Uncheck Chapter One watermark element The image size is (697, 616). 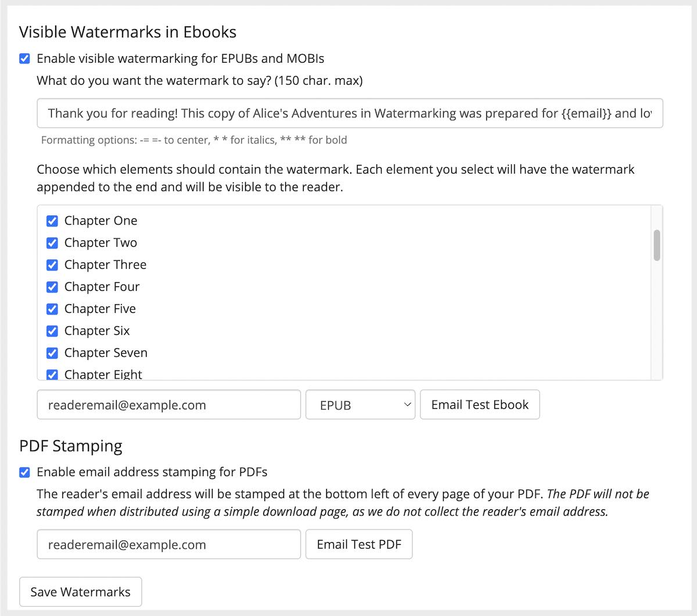[x=52, y=221]
